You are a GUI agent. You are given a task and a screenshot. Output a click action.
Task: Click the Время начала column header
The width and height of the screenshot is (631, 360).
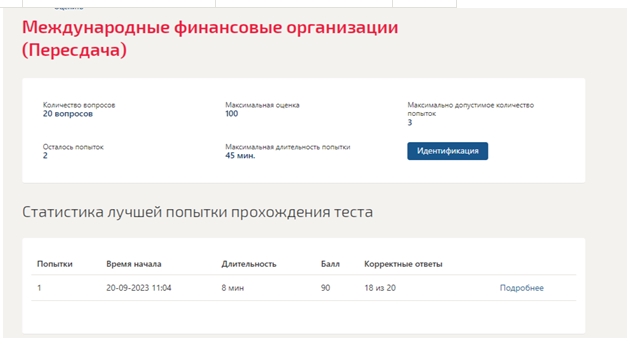(134, 264)
